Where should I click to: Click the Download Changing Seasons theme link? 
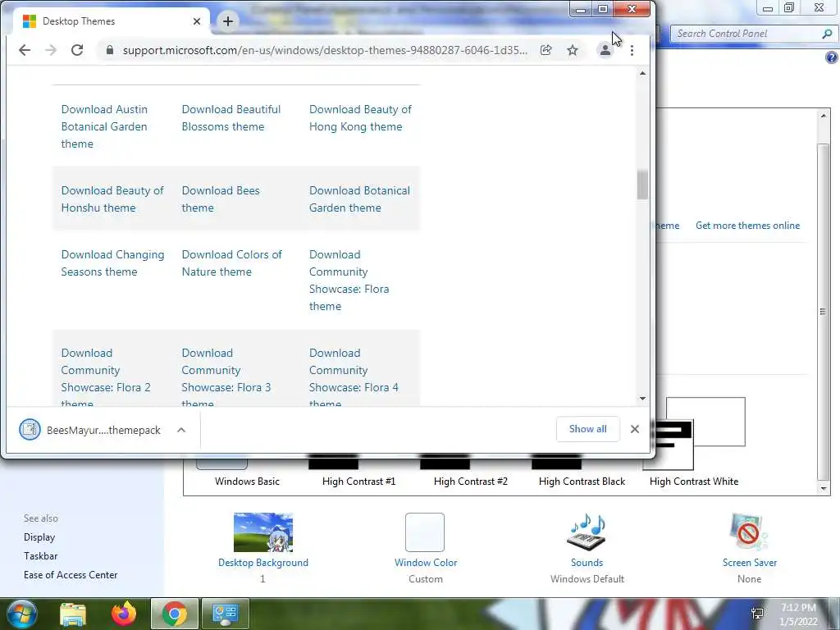[x=112, y=263]
